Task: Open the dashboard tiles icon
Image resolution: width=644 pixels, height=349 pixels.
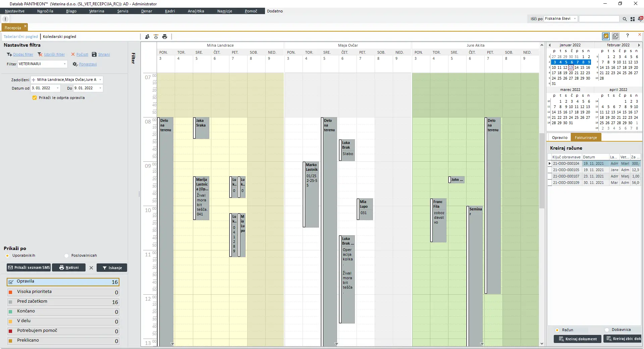Action: coord(633,19)
